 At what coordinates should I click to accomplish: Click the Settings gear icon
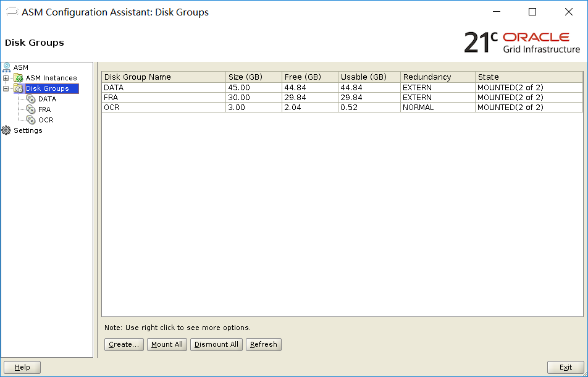point(6,130)
